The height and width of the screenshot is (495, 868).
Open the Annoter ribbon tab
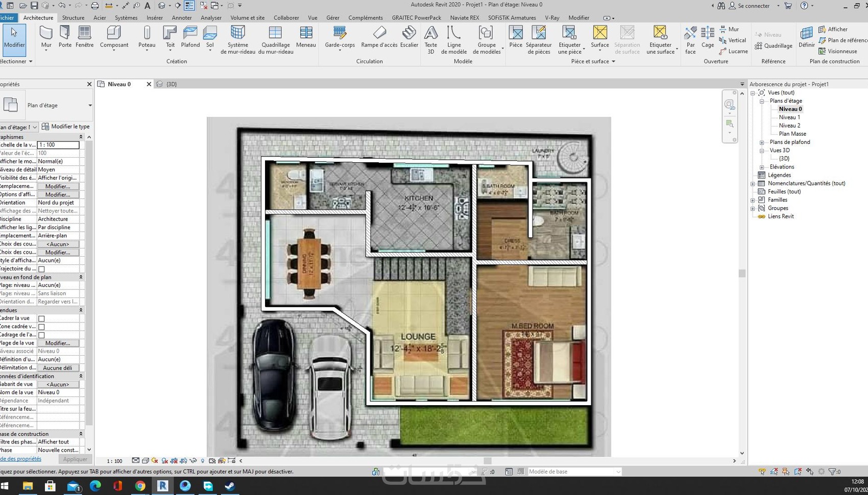point(182,18)
